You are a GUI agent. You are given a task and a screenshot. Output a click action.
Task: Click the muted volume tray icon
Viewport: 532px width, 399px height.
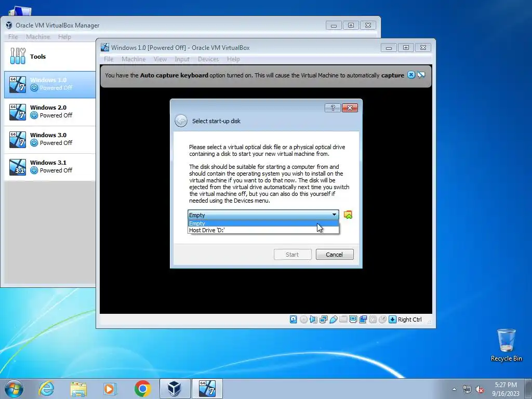[480, 389]
